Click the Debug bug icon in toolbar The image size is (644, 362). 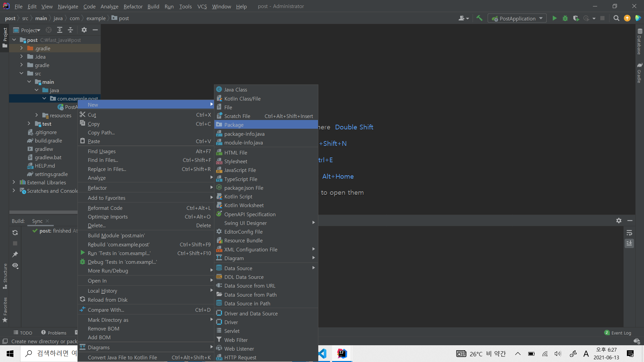pyautogui.click(x=565, y=18)
